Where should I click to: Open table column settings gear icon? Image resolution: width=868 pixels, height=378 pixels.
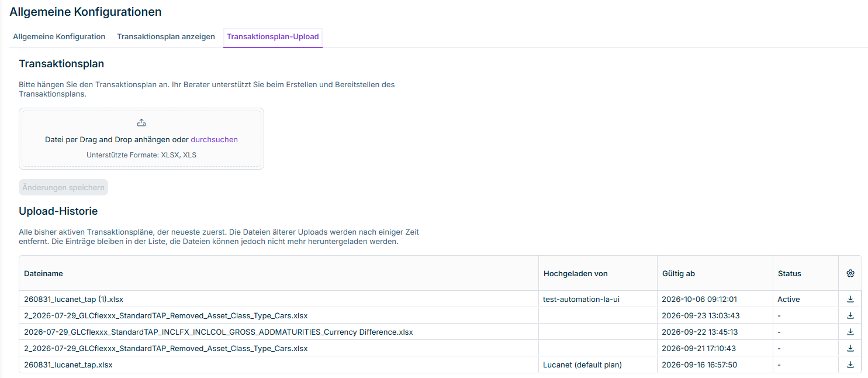(x=850, y=273)
